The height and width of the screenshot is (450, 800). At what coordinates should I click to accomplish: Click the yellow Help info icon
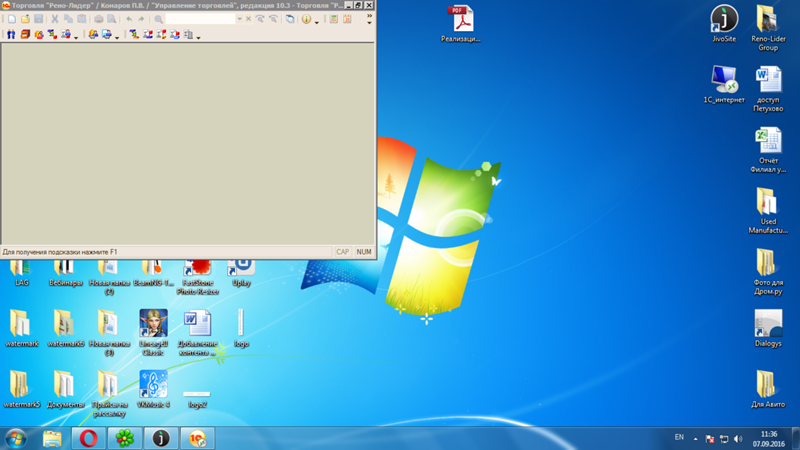coord(306,19)
